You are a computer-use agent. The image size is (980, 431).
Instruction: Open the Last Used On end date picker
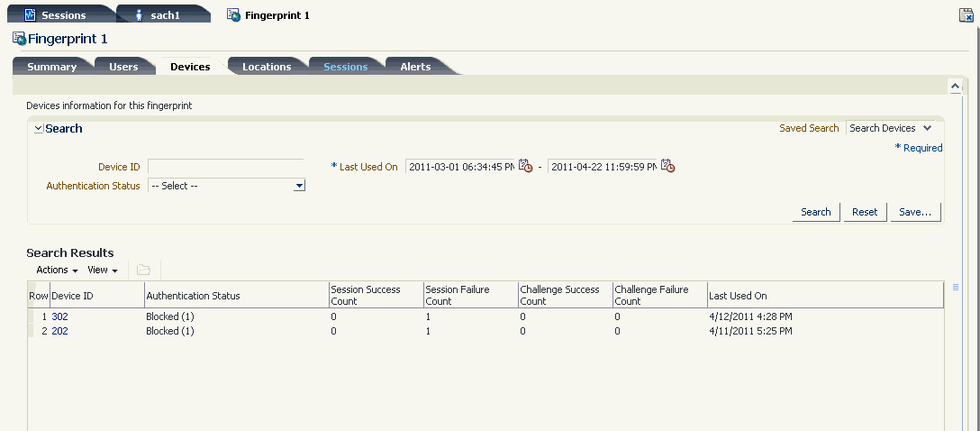point(668,166)
